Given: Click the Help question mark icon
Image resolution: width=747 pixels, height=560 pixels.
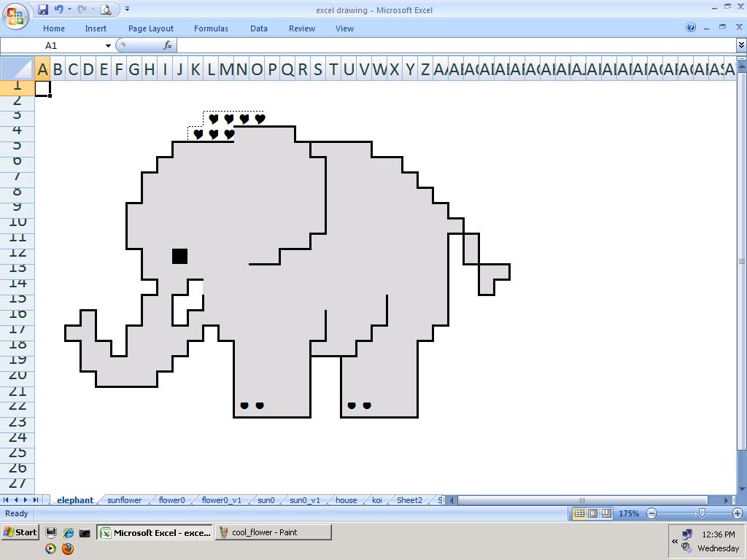Looking at the screenshot, I should click(691, 28).
